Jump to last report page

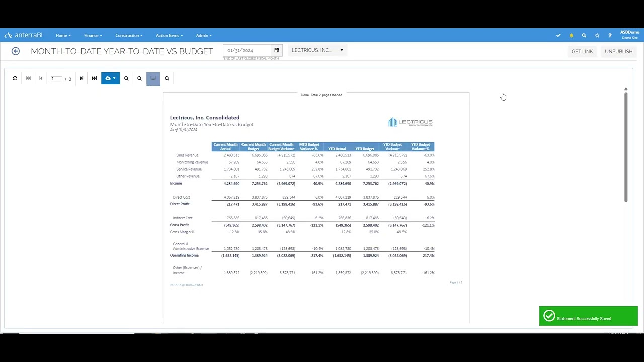pyautogui.click(x=94, y=78)
